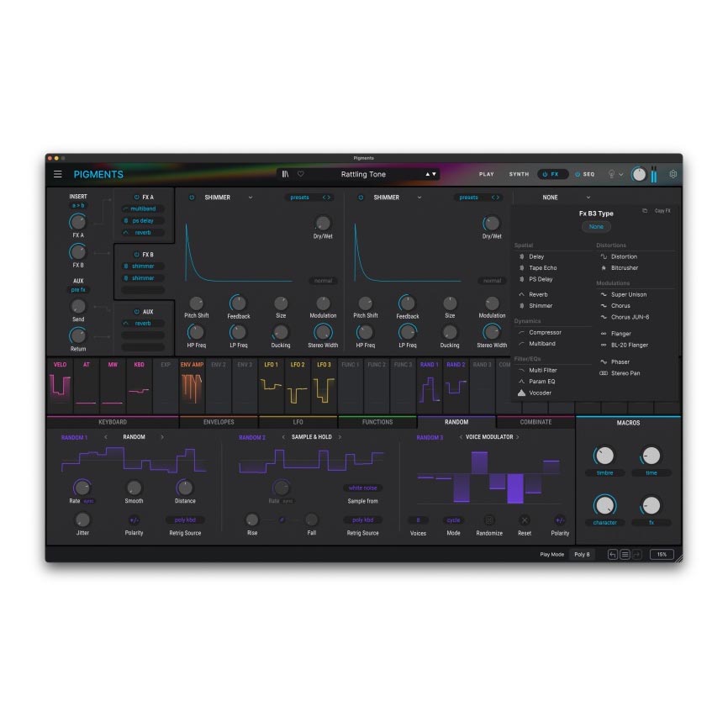The image size is (728, 728).
Task: Choose the Bitcrusher effect
Action: [624, 268]
